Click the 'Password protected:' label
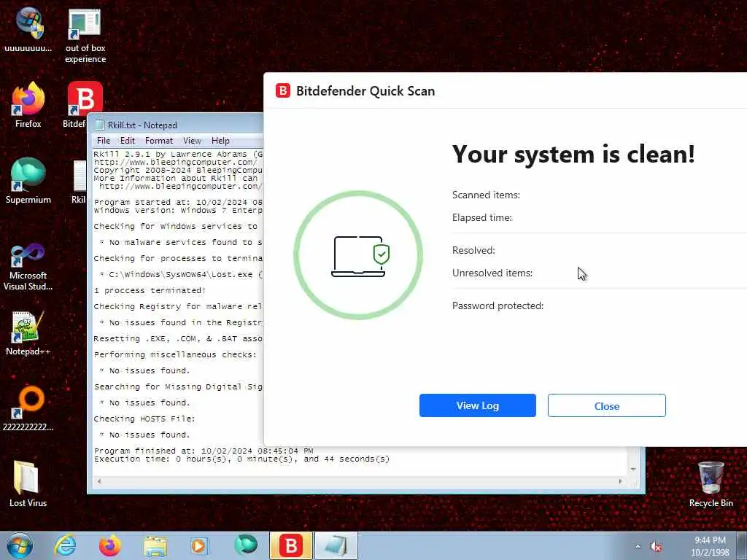 498,306
